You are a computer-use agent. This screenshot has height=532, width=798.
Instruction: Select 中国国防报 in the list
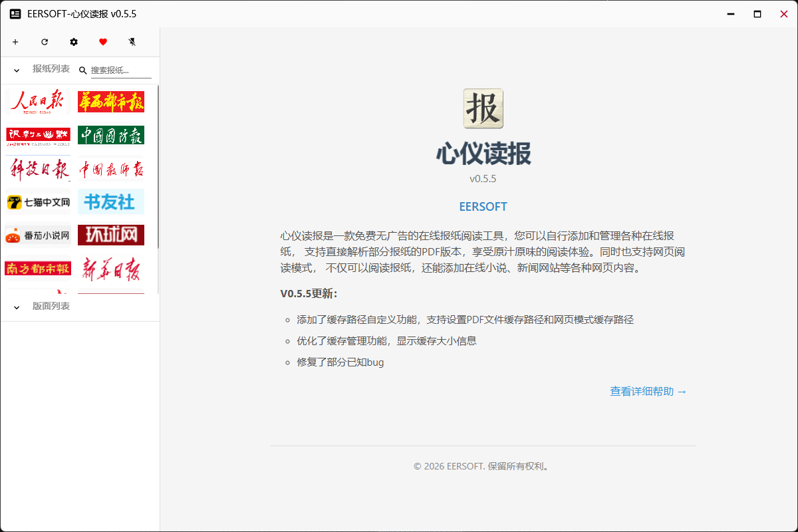[110, 135]
